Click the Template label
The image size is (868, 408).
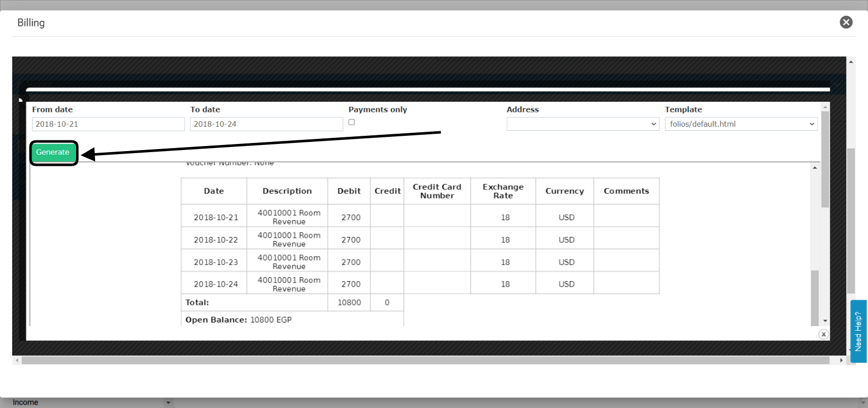click(x=683, y=109)
